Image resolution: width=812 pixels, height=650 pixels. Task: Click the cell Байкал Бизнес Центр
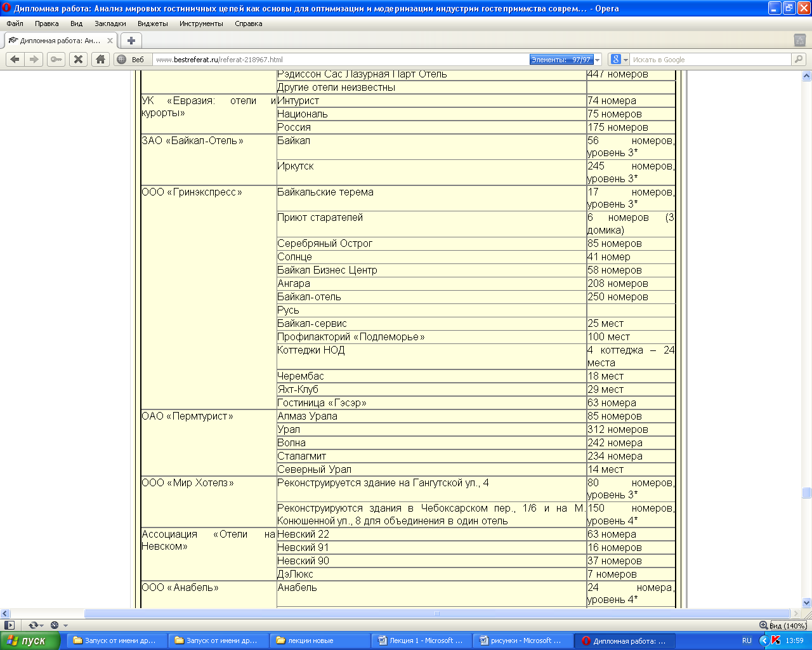[431, 270]
